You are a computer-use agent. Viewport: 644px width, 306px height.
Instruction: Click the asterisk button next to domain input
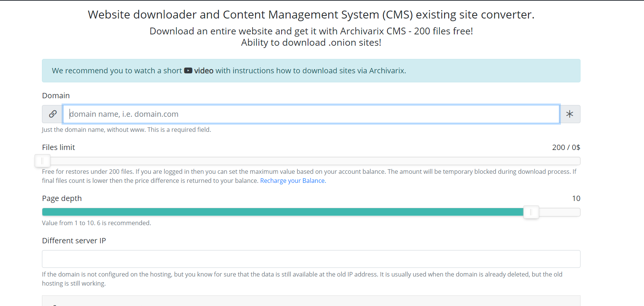pyautogui.click(x=570, y=114)
